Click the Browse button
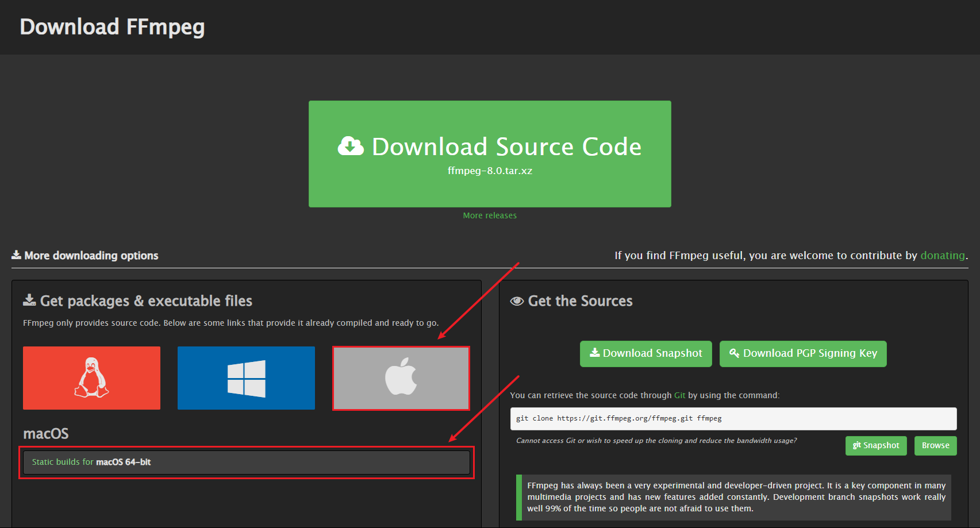Viewport: 980px width, 528px height. (935, 445)
